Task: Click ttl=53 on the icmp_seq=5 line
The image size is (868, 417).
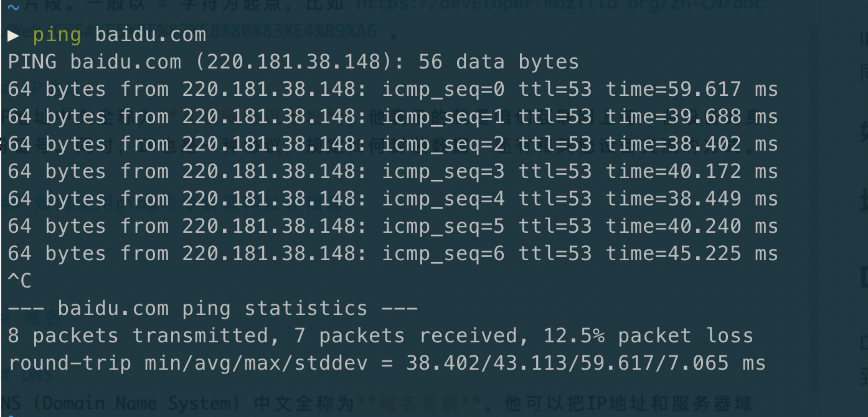Action: [x=555, y=226]
